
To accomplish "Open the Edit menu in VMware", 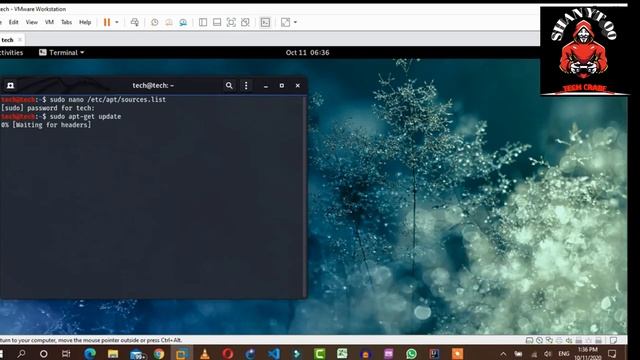I will (x=13, y=22).
